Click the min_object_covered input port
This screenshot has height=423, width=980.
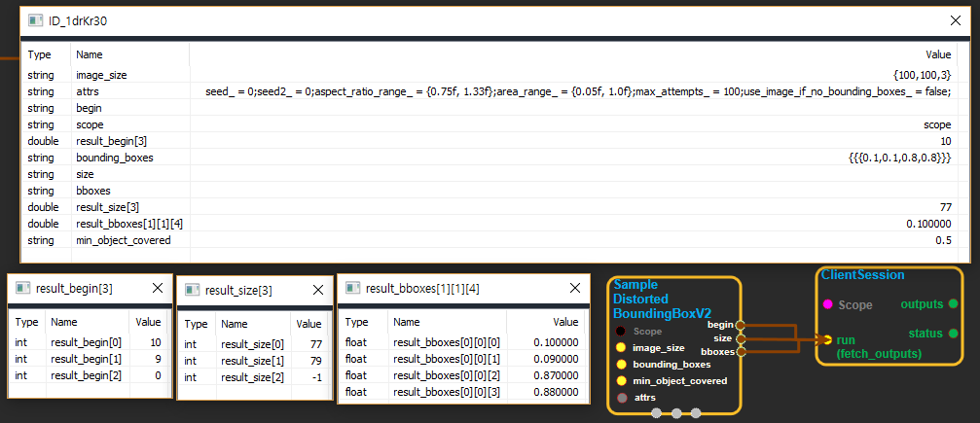click(621, 380)
